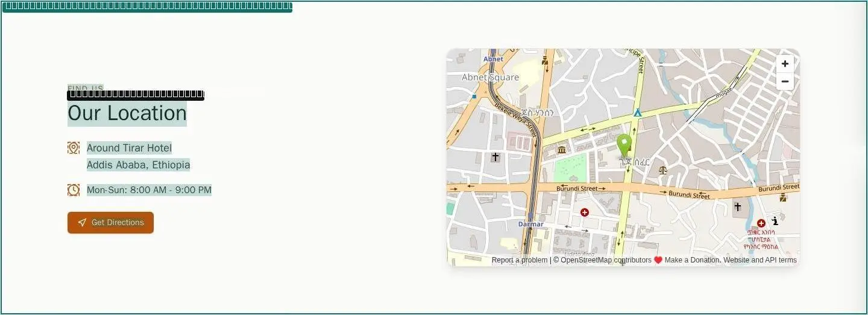Viewport: 868px width, 315px height.
Task: Click the Get Directions button
Action: click(110, 223)
